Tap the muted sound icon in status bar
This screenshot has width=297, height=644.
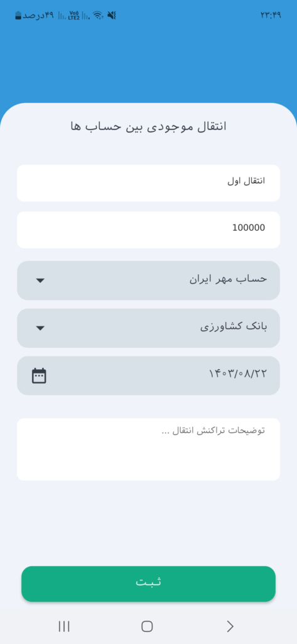(x=112, y=16)
